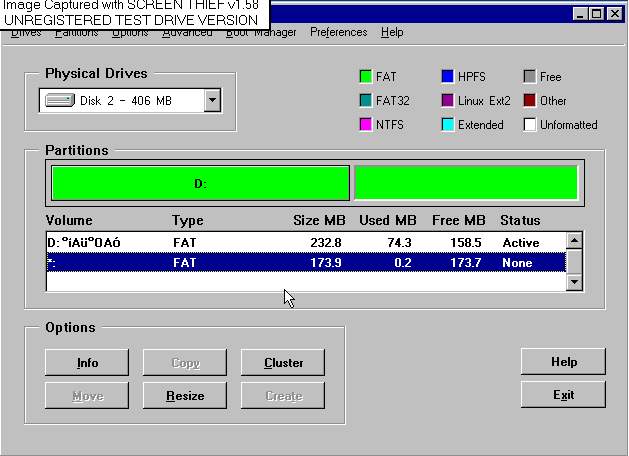The height and width of the screenshot is (456, 629).
Task: Click the dark red Other legend swatch
Action: pos(530,100)
